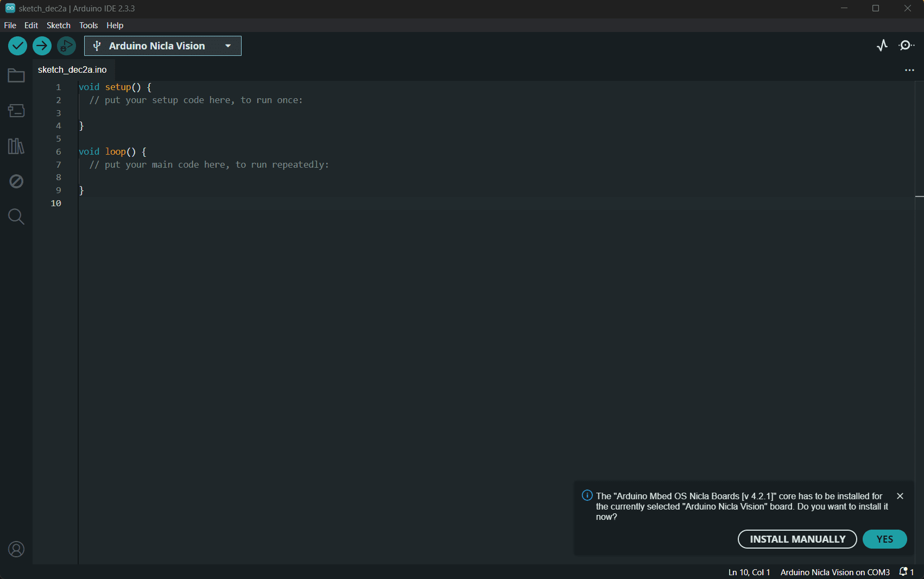924x579 pixels.
Task: Click the 'put your setup code here' comment
Action: (x=196, y=100)
